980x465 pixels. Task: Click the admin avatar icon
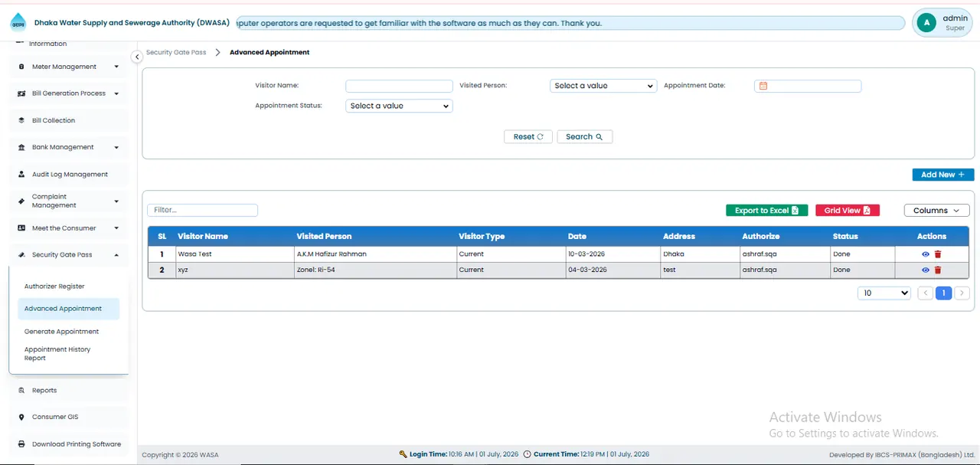point(926,23)
